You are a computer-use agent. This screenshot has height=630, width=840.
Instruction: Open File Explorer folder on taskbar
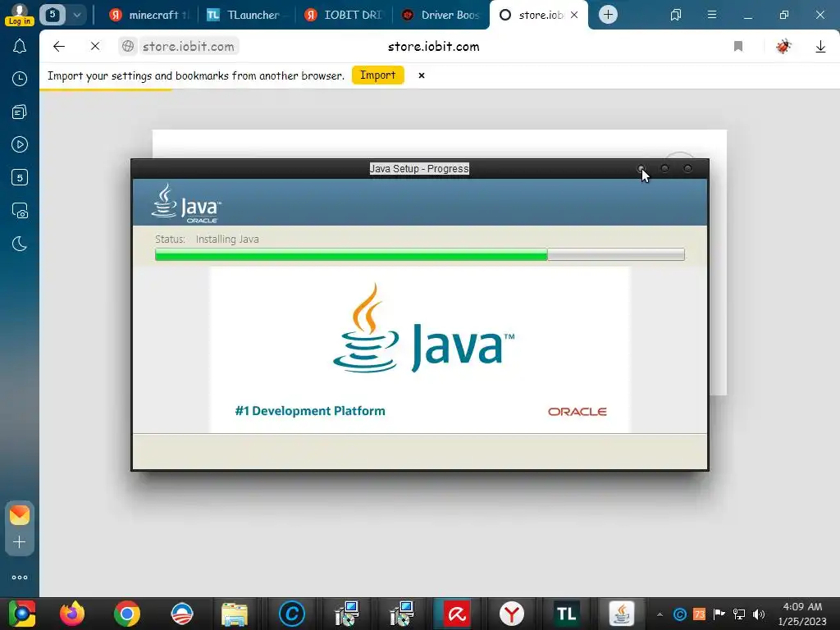click(x=235, y=614)
